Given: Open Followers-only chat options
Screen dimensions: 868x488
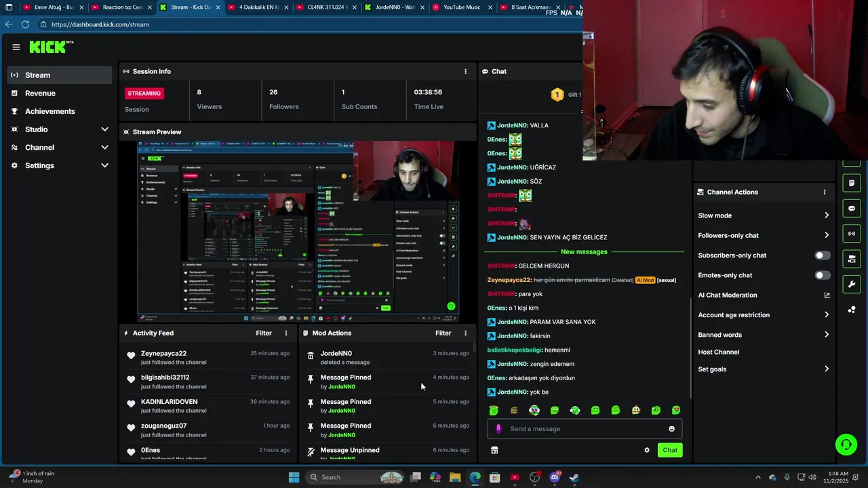Looking at the screenshot, I should tap(764, 235).
